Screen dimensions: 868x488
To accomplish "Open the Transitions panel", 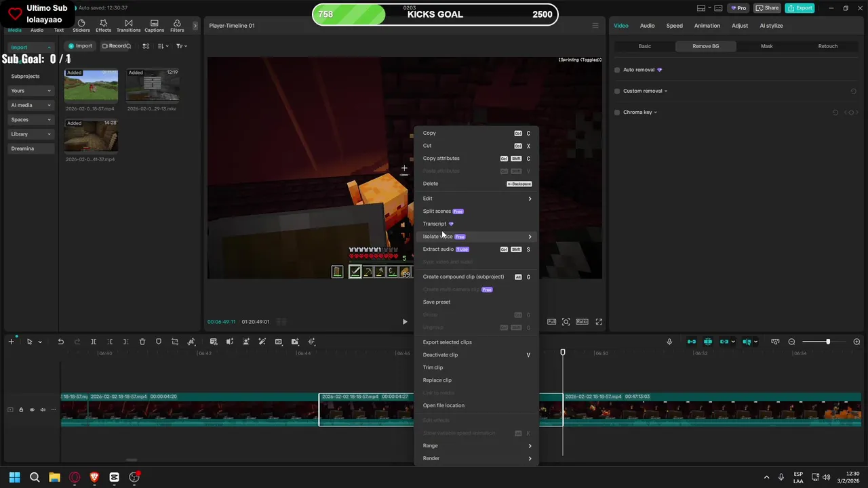I will tap(128, 26).
